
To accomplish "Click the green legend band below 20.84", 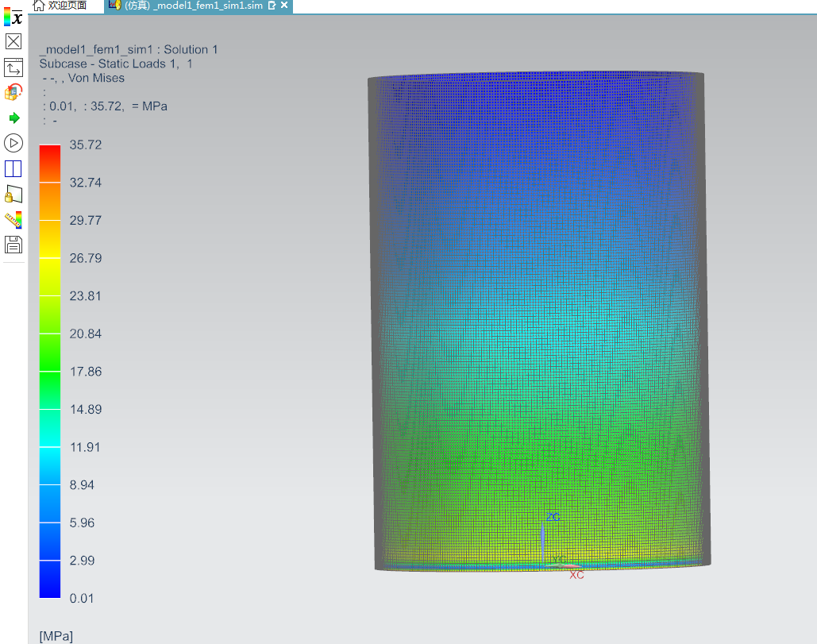I will [x=50, y=353].
